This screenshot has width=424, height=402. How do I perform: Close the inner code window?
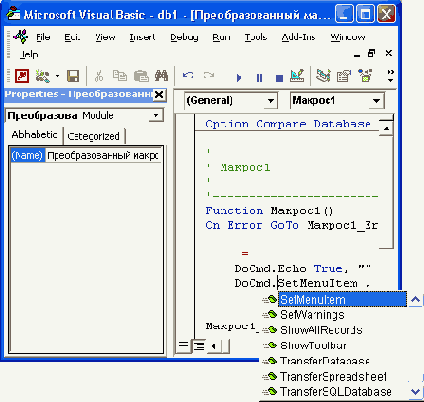(x=389, y=53)
